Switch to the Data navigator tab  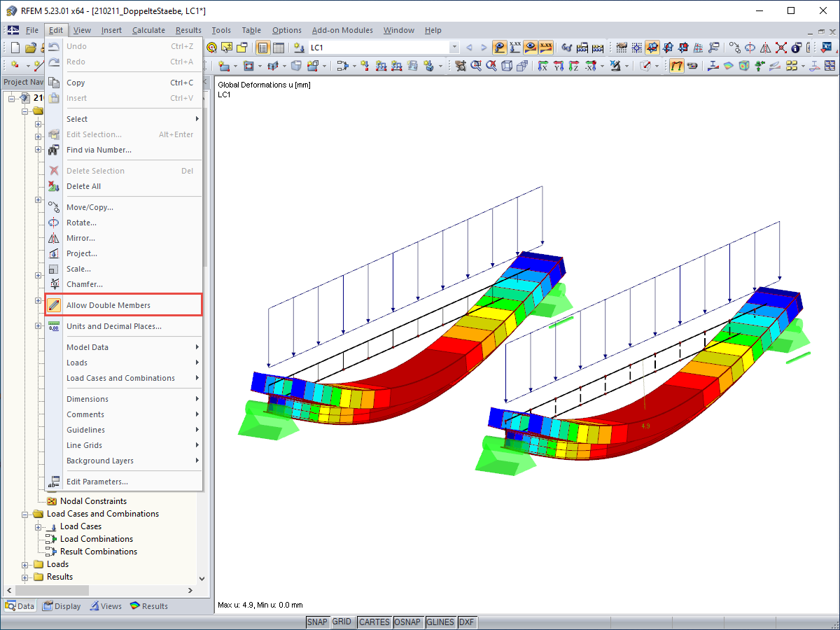pos(20,606)
